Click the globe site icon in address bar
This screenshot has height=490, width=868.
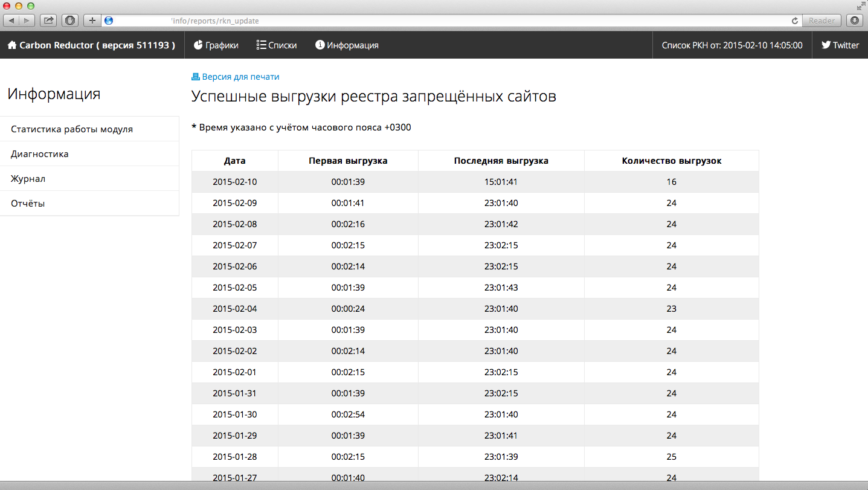(x=109, y=21)
